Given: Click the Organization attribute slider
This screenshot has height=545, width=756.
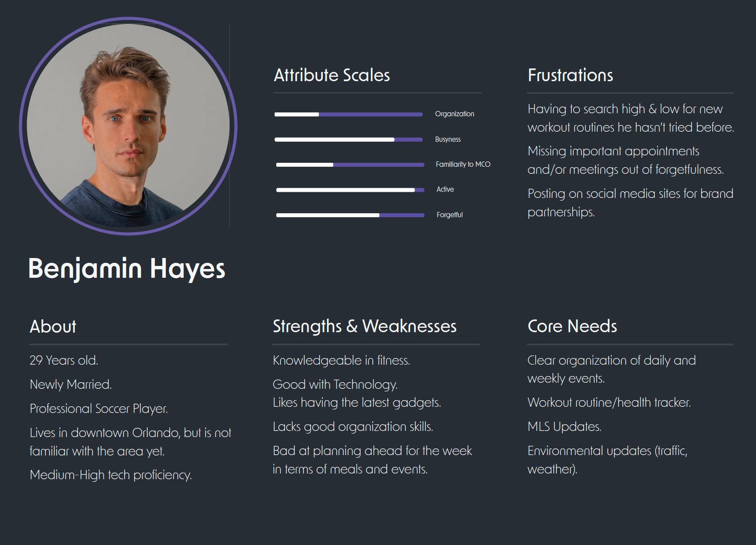Looking at the screenshot, I should [349, 114].
